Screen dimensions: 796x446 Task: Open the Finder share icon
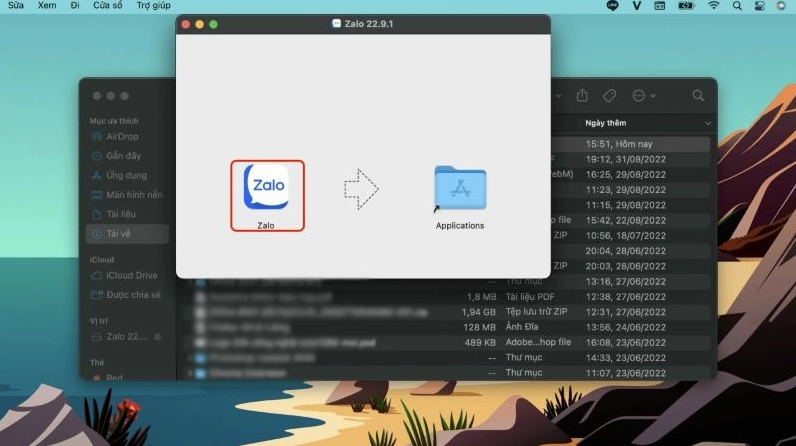pos(582,95)
